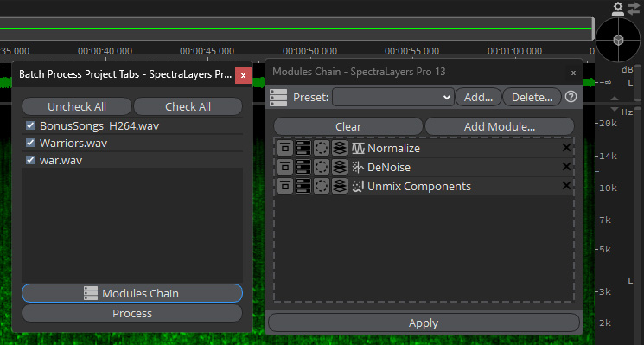Select the war.wav file name

tap(61, 160)
